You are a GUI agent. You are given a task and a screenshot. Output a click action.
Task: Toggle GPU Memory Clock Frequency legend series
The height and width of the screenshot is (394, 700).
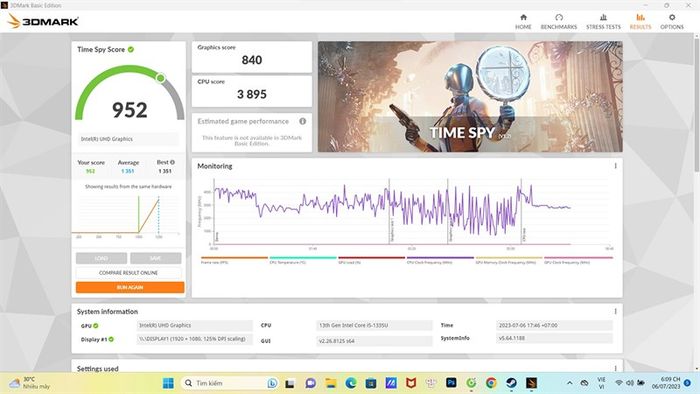coord(509,260)
